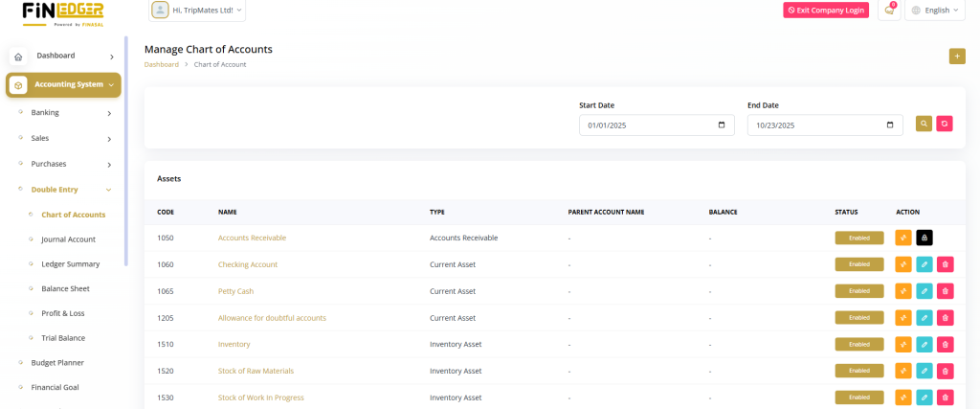Viewport: 980px width, 409px height.
Task: Click the search icon beside End Date
Action: point(924,124)
